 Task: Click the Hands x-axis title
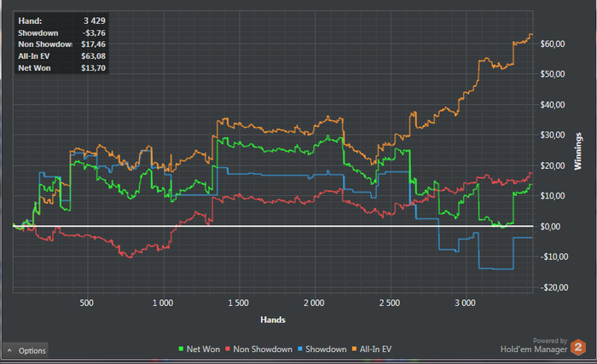click(273, 320)
